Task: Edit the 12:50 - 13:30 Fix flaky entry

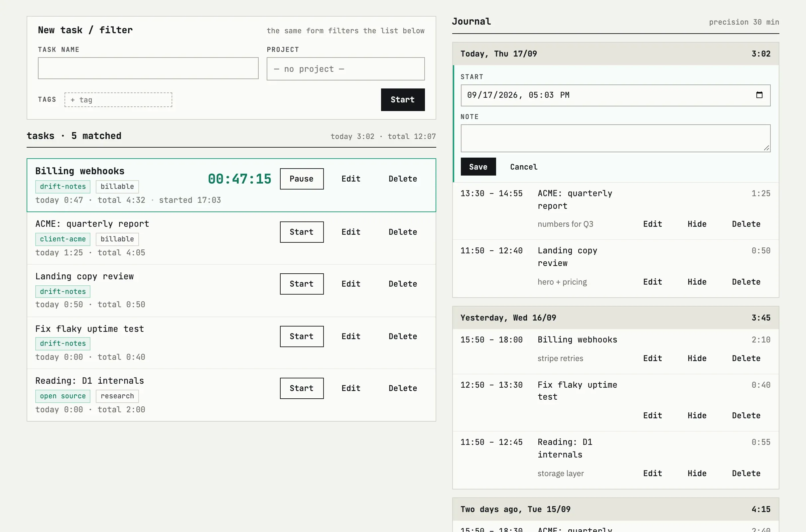Action: [652, 416]
